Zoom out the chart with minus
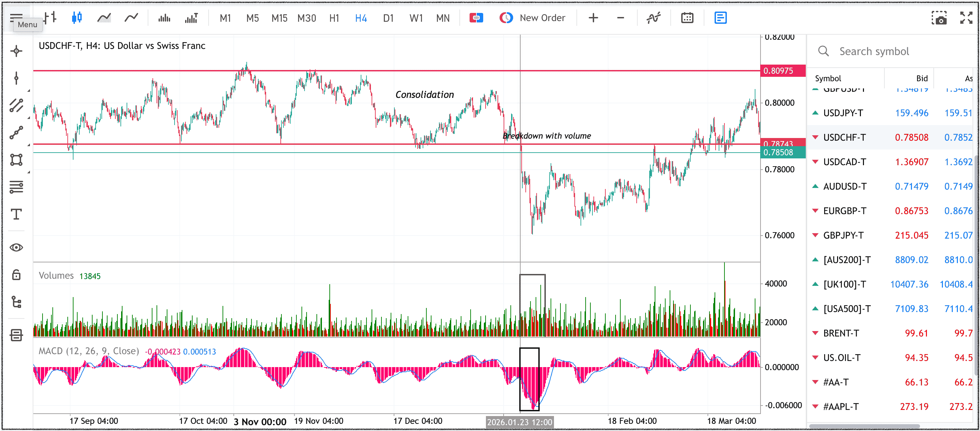 (620, 17)
